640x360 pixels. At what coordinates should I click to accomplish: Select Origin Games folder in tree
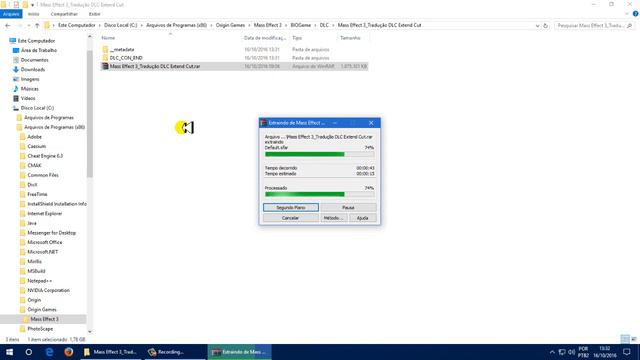click(x=42, y=309)
